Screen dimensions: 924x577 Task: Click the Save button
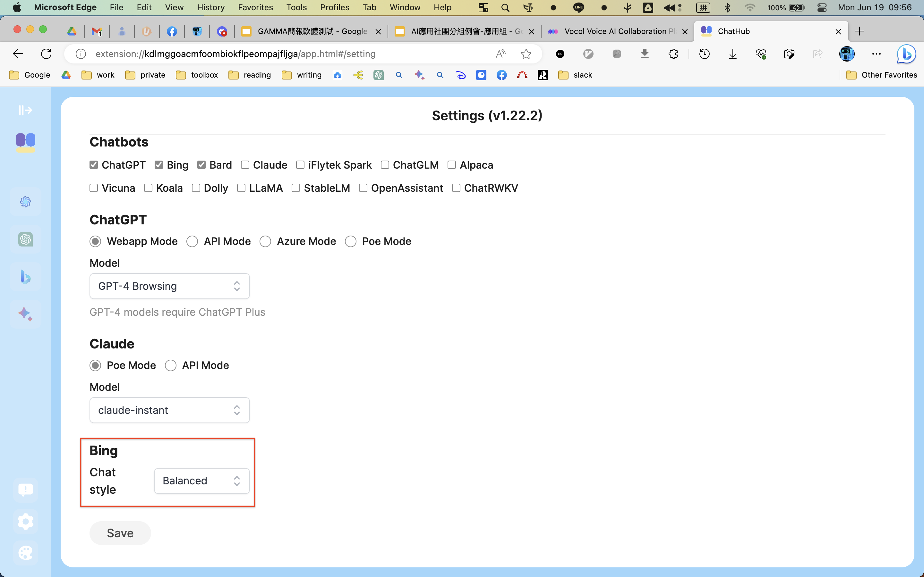[x=120, y=533]
